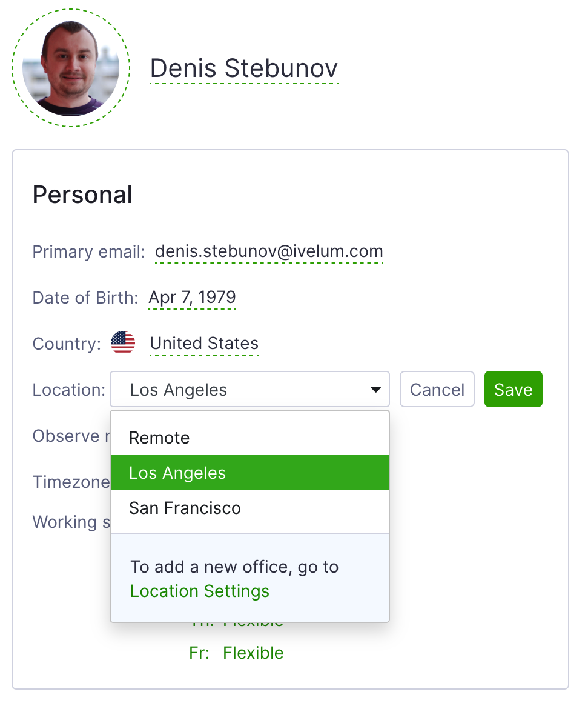
Task: Open the Los Angeles location combo box
Action: (249, 390)
